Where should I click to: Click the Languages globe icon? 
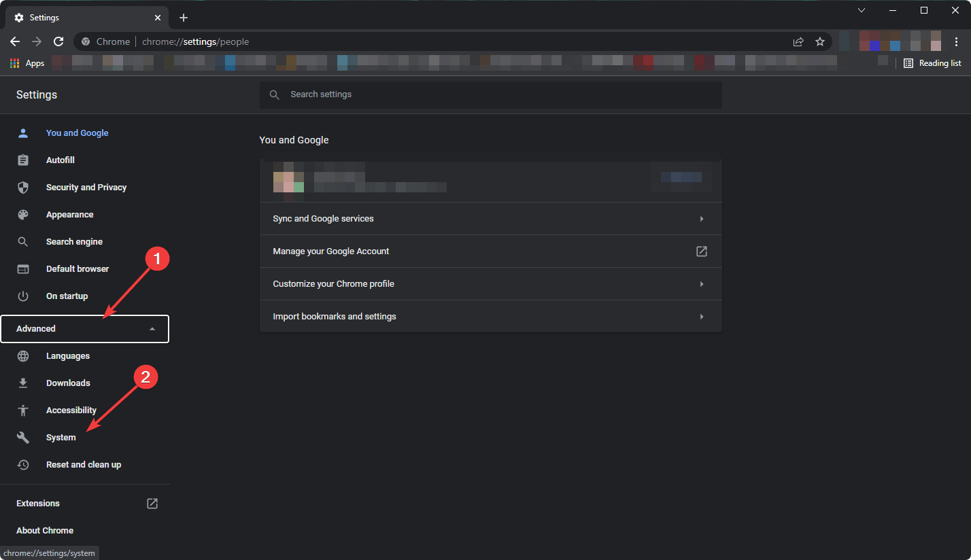[x=23, y=356]
